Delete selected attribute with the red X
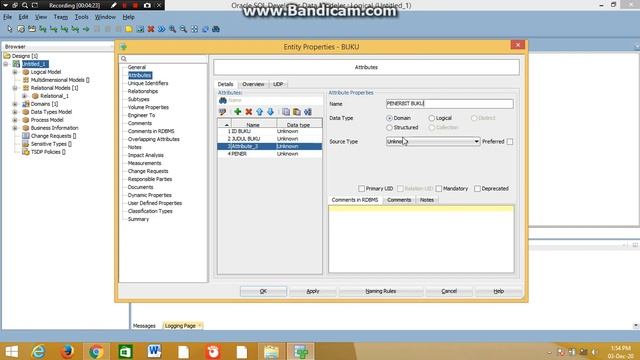The image size is (640, 360). tap(249, 111)
